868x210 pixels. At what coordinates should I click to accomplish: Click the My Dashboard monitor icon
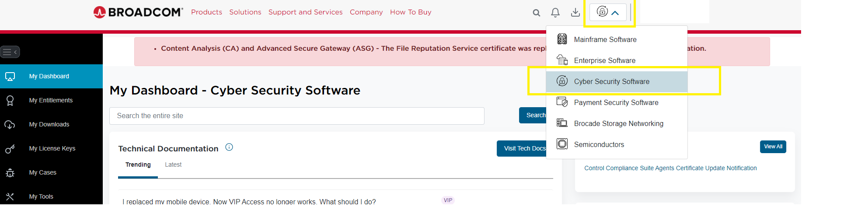pos(10,77)
